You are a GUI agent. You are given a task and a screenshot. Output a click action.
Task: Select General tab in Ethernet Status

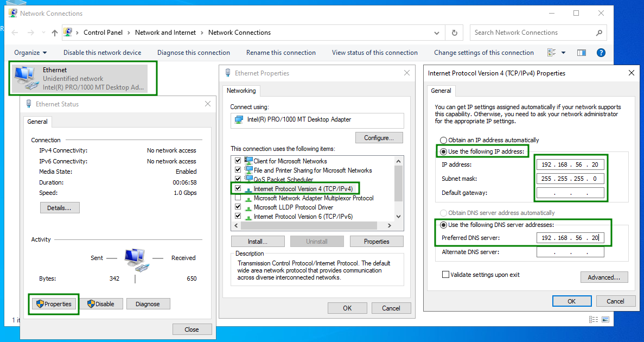coord(37,122)
